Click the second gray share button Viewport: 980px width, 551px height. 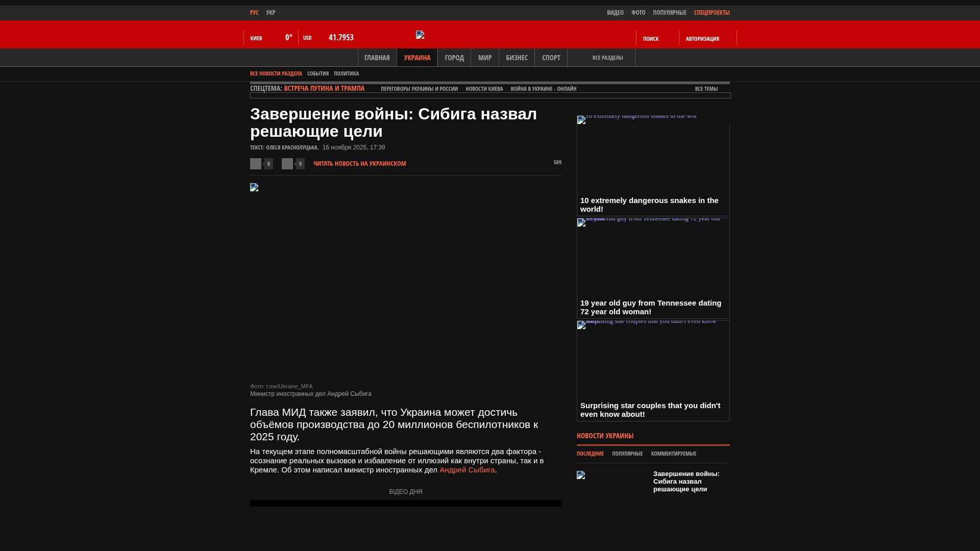pyautogui.click(x=287, y=164)
